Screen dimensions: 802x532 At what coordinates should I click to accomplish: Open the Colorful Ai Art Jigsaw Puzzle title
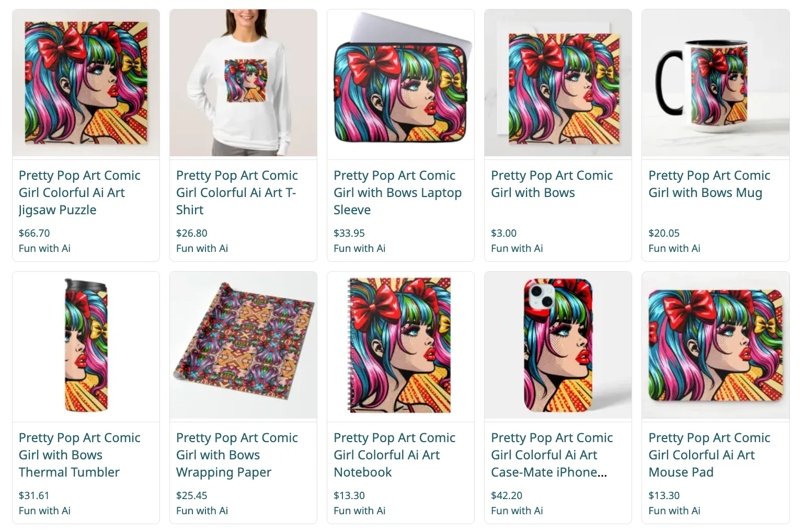click(x=79, y=192)
